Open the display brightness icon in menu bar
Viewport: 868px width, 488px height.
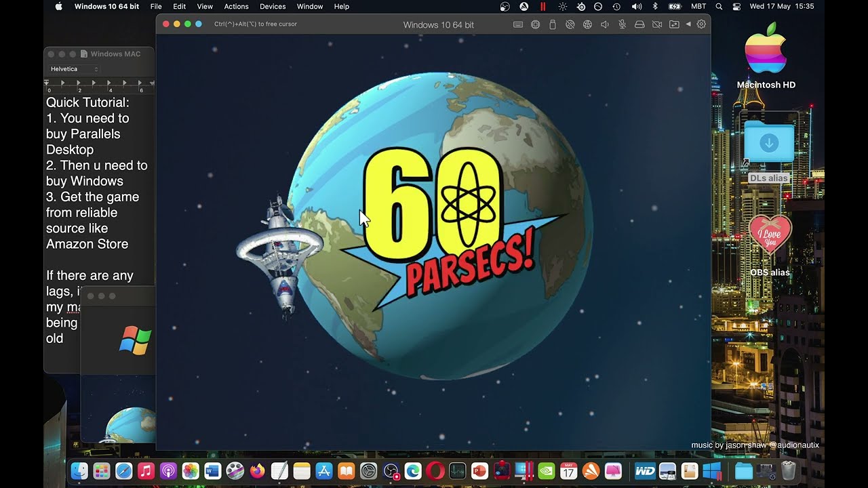click(x=562, y=6)
